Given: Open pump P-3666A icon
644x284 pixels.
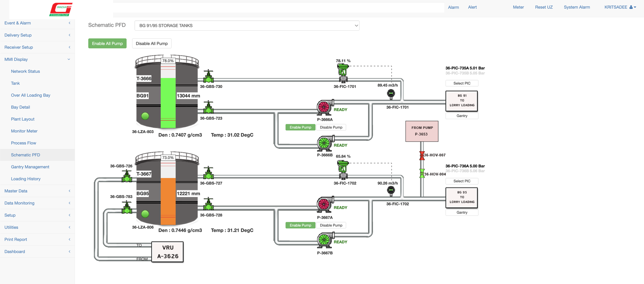Looking at the screenshot, I should (x=325, y=107).
